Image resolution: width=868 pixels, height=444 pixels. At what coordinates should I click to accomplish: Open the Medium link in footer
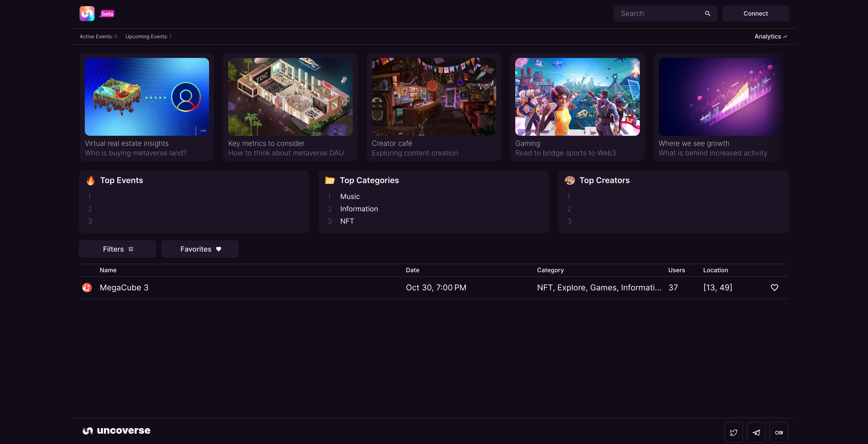tap(779, 432)
